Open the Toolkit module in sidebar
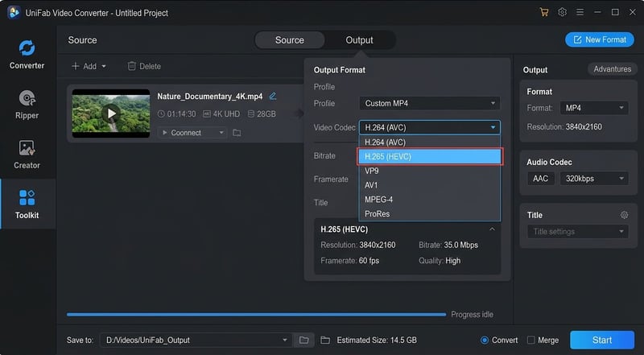Viewport: 644px width, 355px height. pos(27,204)
